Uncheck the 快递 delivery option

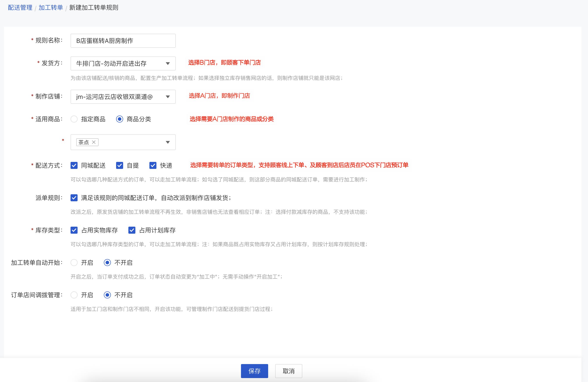pyautogui.click(x=153, y=165)
